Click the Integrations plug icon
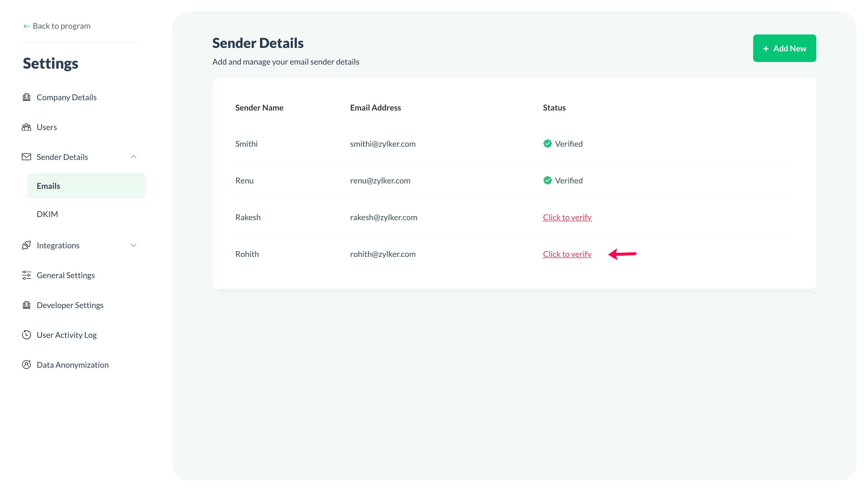The image size is (868, 492). 26,245
